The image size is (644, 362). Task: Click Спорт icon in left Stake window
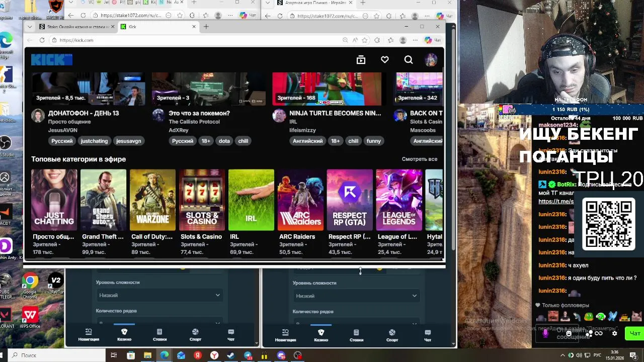point(195,335)
